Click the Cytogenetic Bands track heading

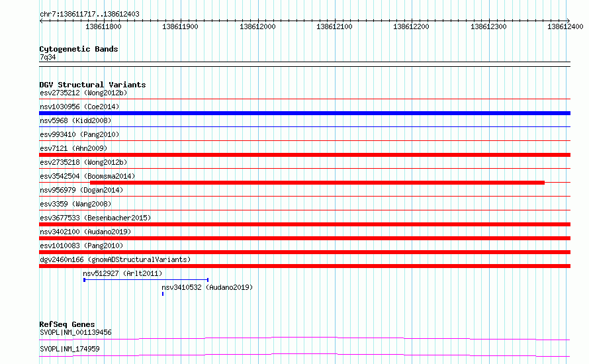coord(79,49)
